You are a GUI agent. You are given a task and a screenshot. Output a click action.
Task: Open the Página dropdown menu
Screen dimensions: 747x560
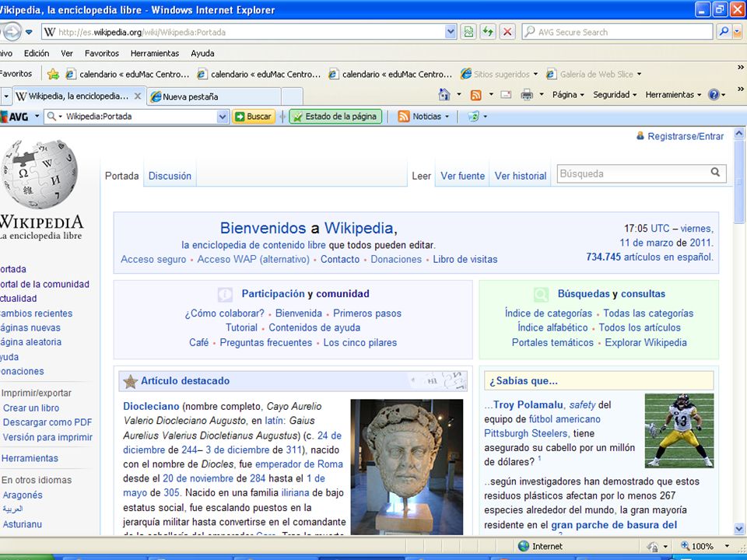[x=568, y=95]
